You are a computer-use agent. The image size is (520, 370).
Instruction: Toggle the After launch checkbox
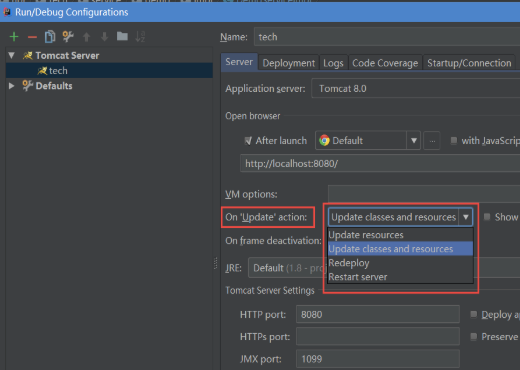point(248,141)
